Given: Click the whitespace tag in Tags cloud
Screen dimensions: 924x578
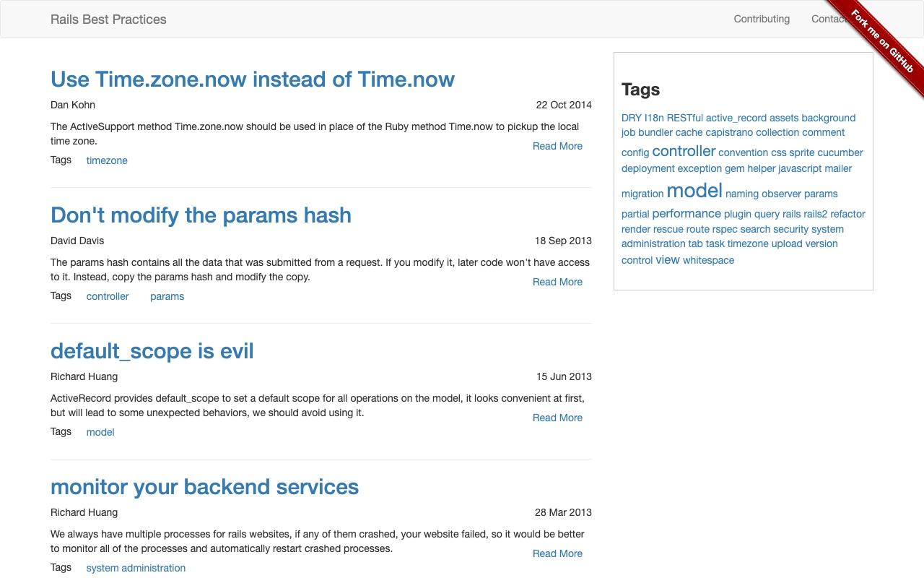Looking at the screenshot, I should 709,260.
